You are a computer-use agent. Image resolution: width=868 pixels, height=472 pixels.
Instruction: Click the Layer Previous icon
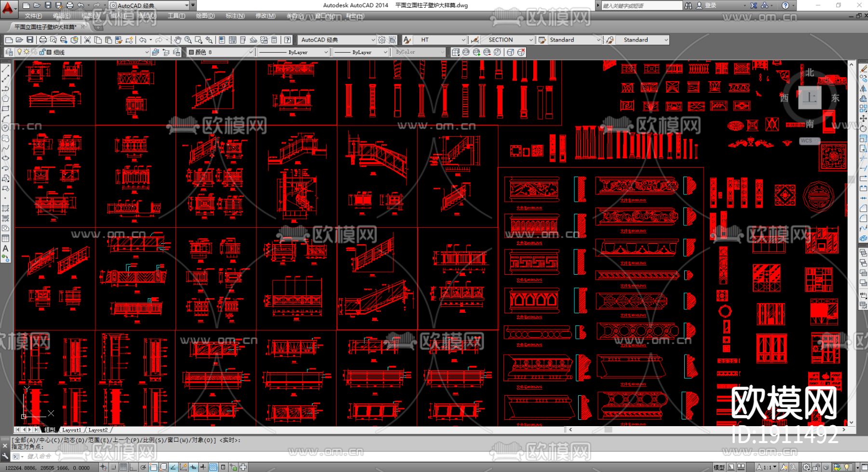pos(166,52)
